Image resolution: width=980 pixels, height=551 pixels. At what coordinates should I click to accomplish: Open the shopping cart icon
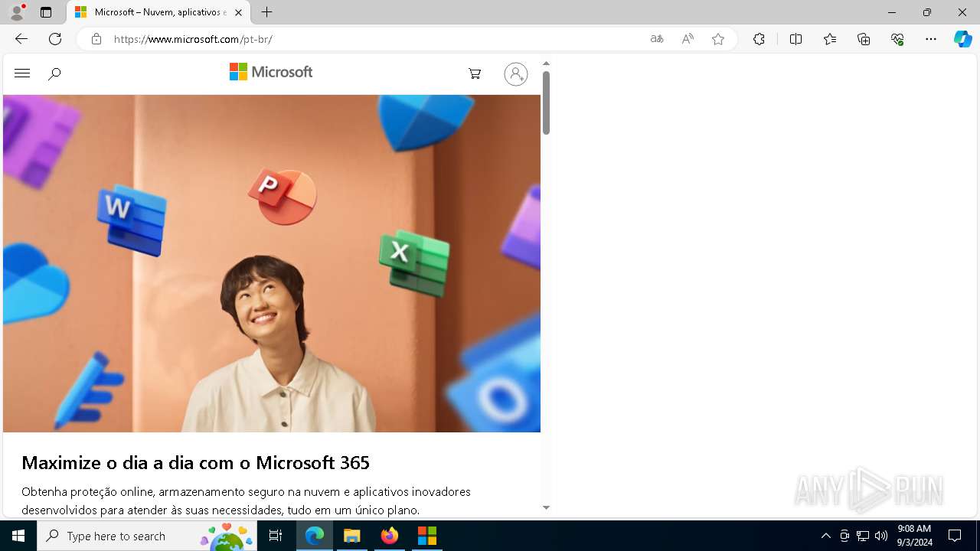point(475,73)
